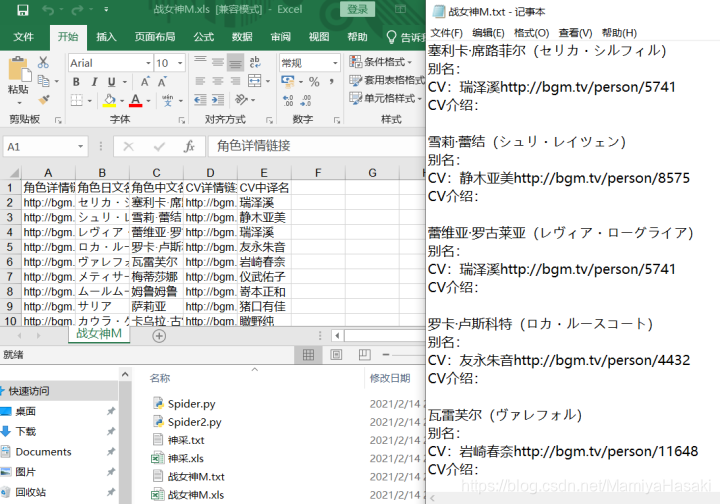Click the Save icon in Excel title bar
Screen dimensions: 720x504
[x=22, y=10]
